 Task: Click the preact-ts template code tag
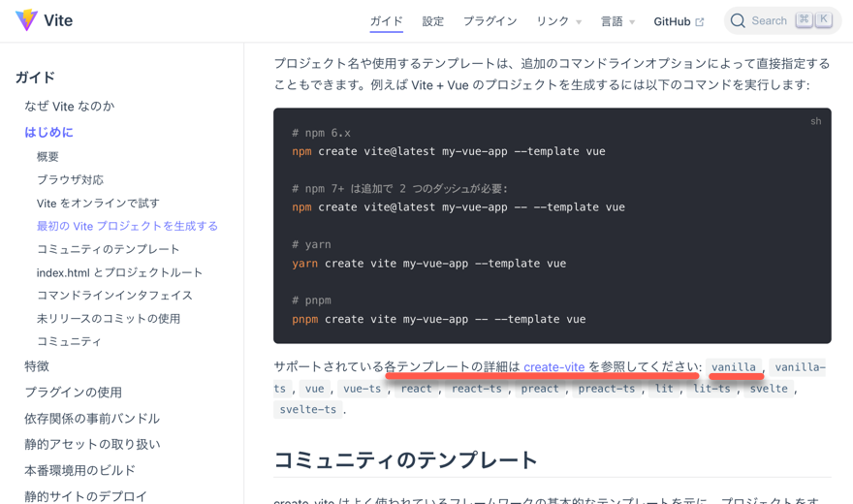click(607, 389)
